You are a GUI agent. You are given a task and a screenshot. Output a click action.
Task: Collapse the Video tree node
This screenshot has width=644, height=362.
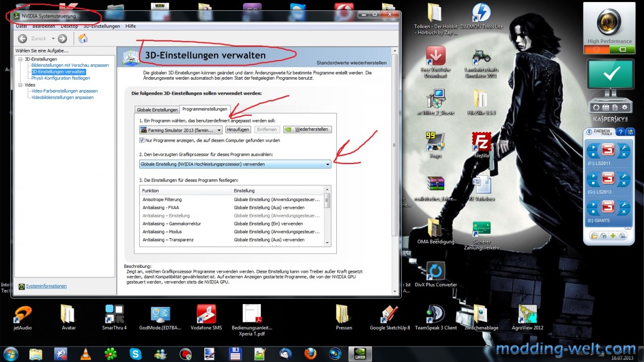click(20, 85)
